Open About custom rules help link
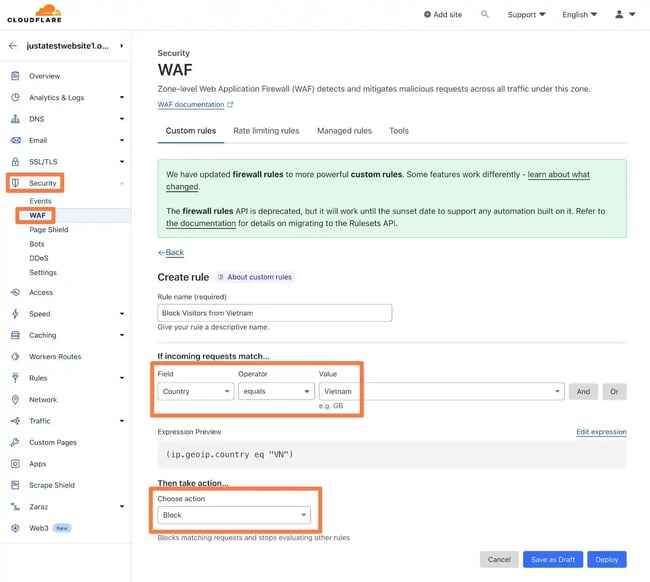 [x=256, y=277]
